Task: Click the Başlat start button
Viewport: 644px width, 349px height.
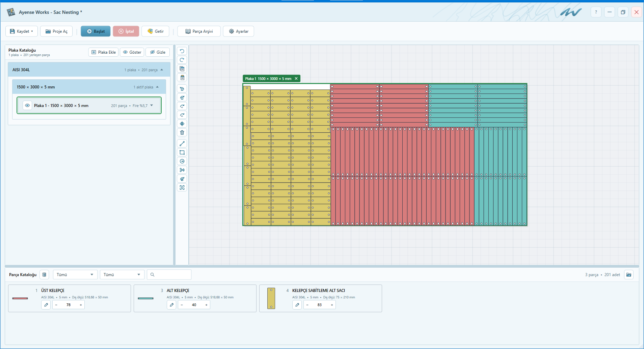Action: (96, 31)
